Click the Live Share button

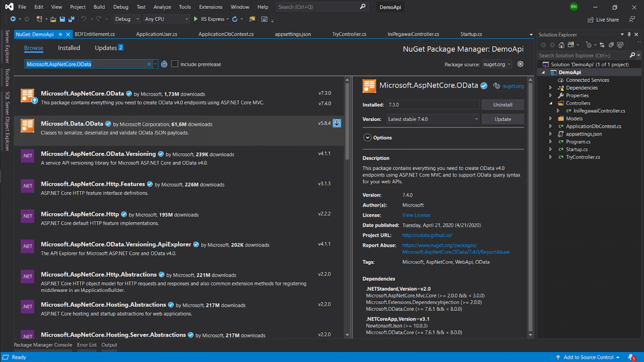pyautogui.click(x=603, y=19)
